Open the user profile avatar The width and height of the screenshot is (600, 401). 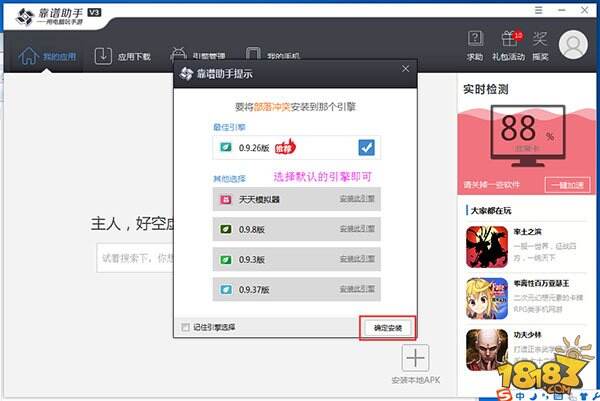[573, 45]
